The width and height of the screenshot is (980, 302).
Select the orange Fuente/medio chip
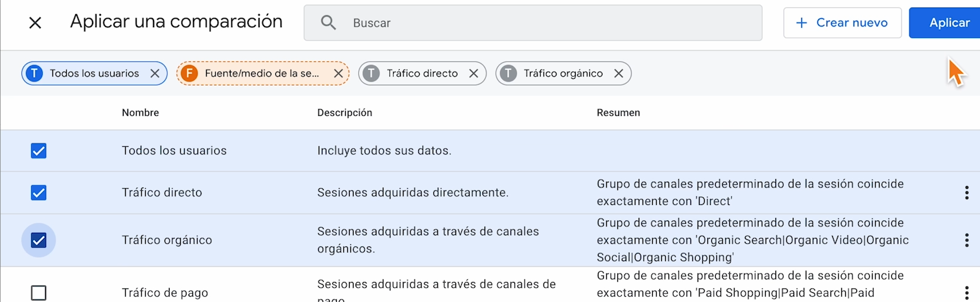tap(262, 74)
